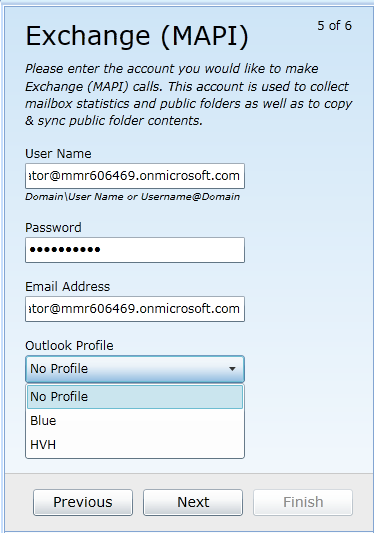Click the 'Outlook Profile' label
The width and height of the screenshot is (374, 533).
(x=69, y=346)
